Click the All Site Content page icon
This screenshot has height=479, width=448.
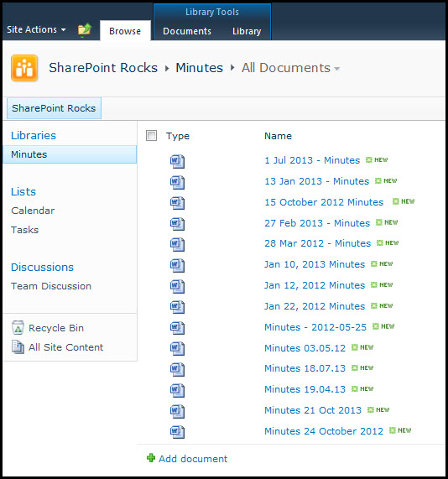click(x=18, y=347)
